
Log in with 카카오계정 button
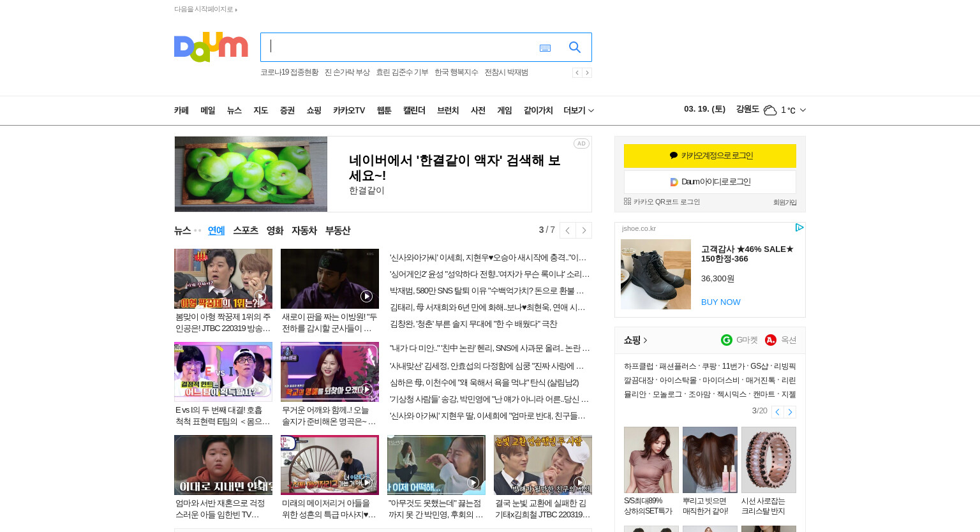710,156
